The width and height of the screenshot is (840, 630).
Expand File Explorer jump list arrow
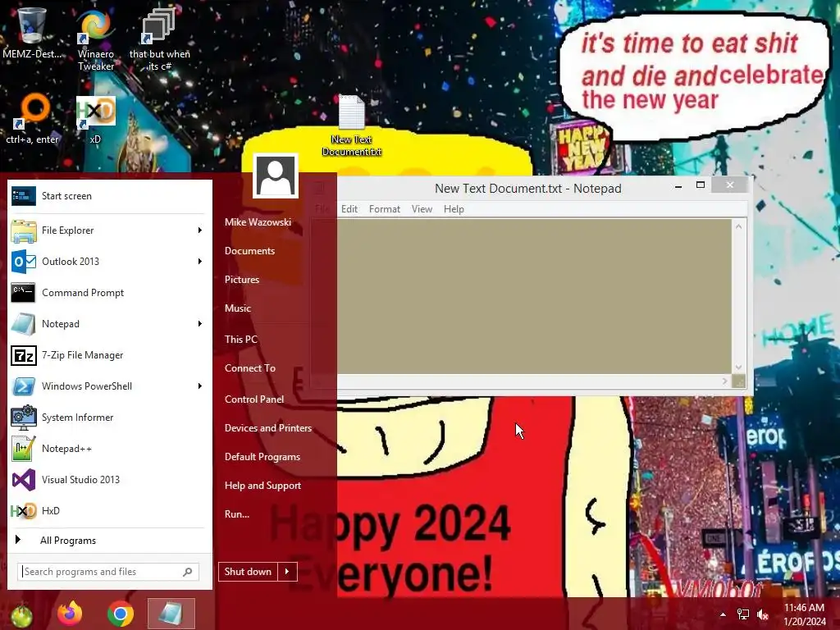[200, 231]
